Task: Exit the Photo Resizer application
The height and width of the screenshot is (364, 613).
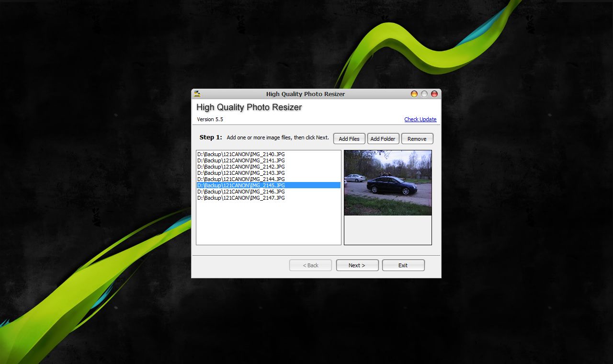Action: 403,265
